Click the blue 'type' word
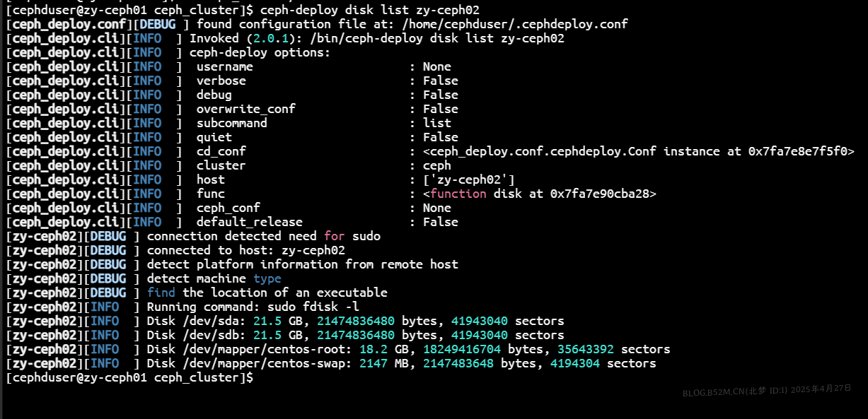This screenshot has height=419, width=868. [267, 278]
